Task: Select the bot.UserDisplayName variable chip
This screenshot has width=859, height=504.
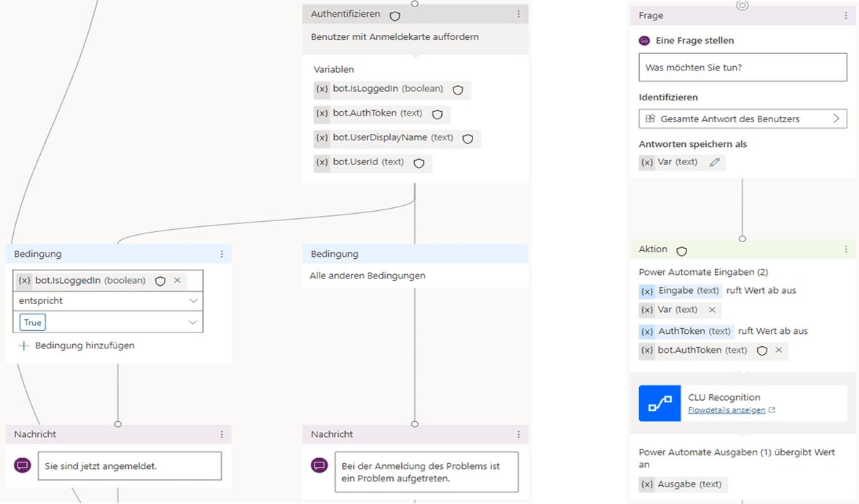Action: pos(397,138)
